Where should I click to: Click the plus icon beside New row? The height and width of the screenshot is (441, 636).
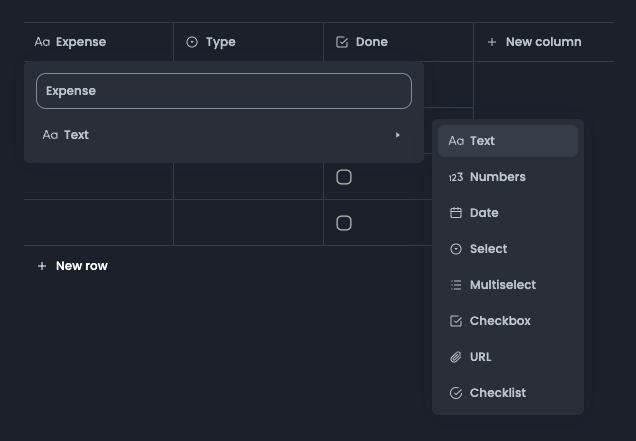tap(42, 266)
